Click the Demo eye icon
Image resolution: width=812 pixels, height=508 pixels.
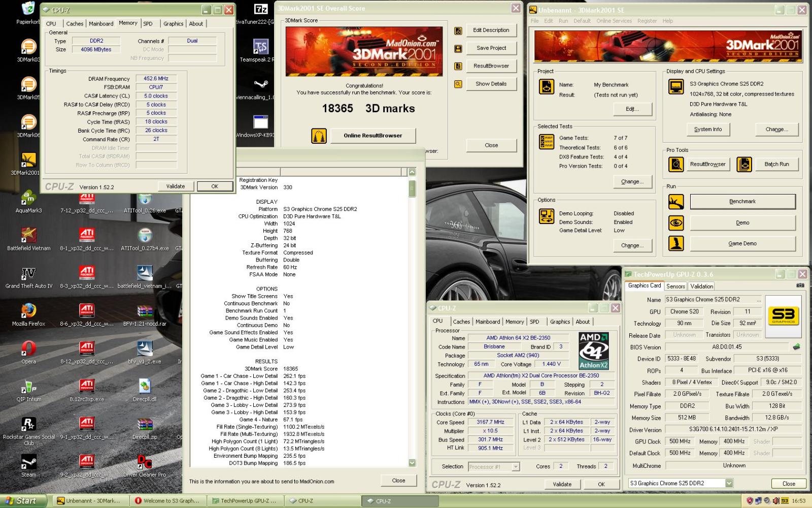[675, 223]
